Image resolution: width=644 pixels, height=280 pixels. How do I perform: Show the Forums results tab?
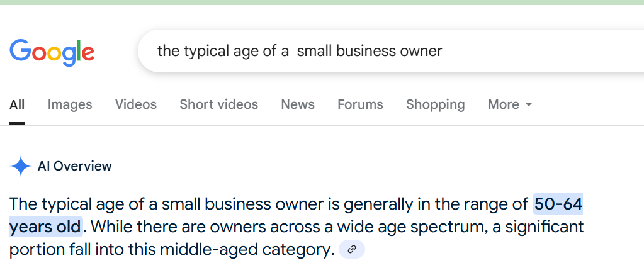(x=360, y=104)
